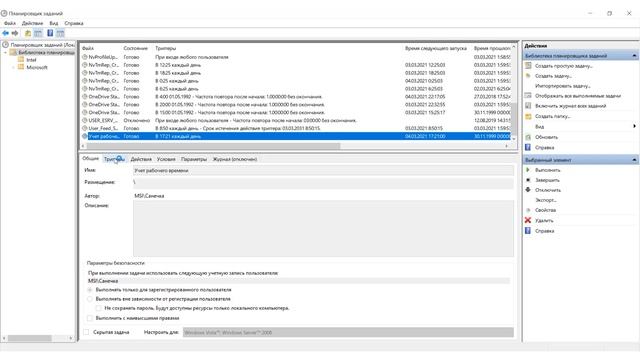This screenshot has width=640, height=360.
Task: Select the Учет рабочего task row
Action: coord(296,136)
